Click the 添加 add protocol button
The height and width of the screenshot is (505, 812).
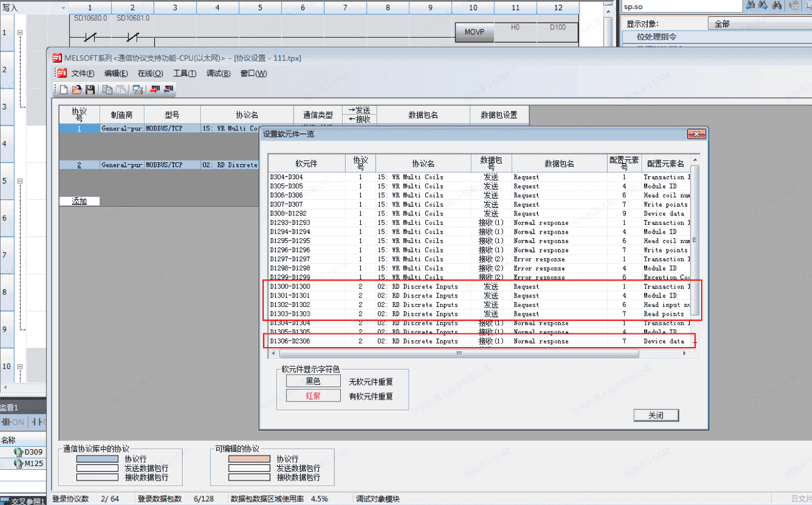tap(79, 201)
